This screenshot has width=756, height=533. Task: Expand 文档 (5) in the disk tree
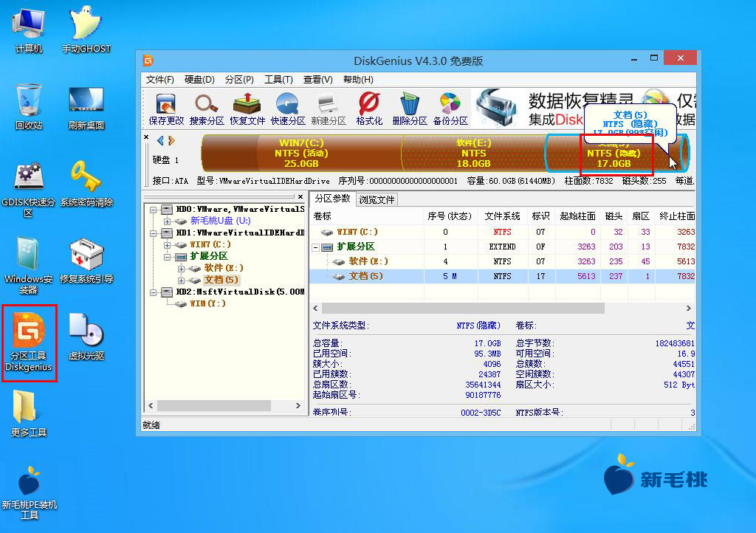tap(181, 281)
